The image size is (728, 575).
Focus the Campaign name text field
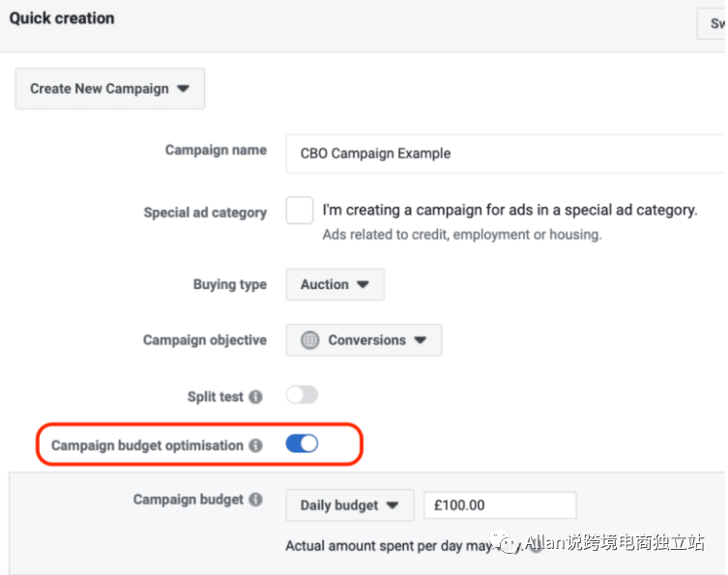pos(503,153)
